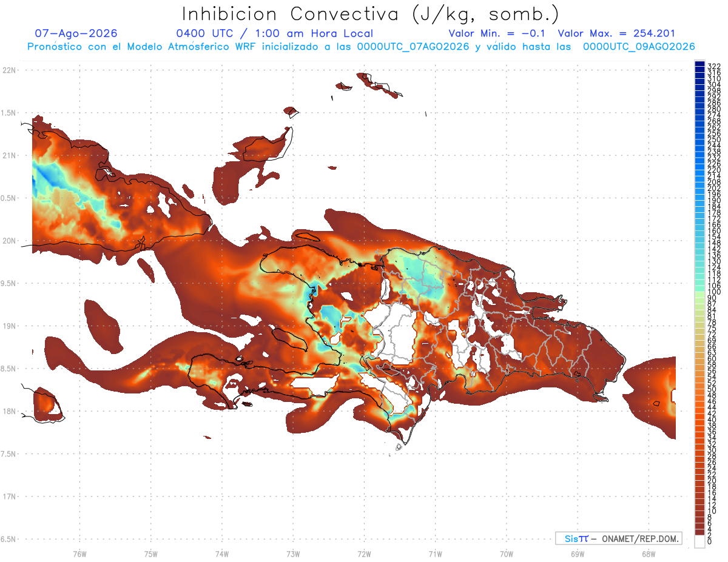Screen dimensions: 728x562
Task: Click the "20N" latitude label
Action: pyautogui.click(x=10, y=241)
